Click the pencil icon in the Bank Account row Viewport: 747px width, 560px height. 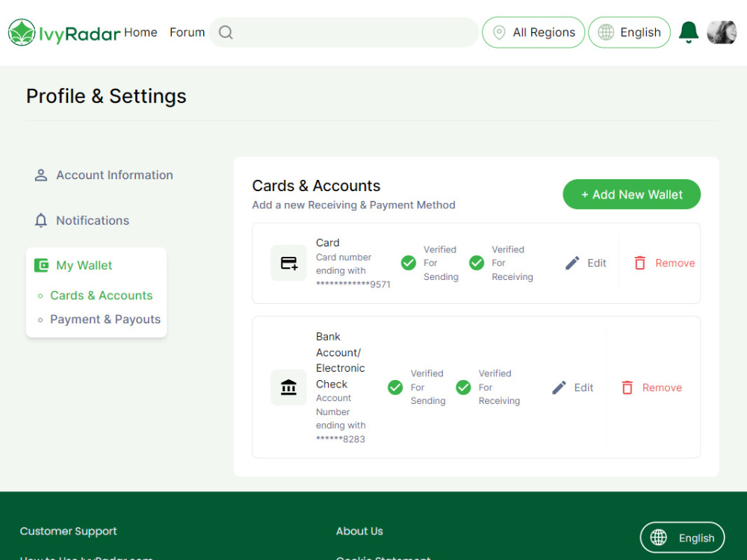tap(560, 387)
